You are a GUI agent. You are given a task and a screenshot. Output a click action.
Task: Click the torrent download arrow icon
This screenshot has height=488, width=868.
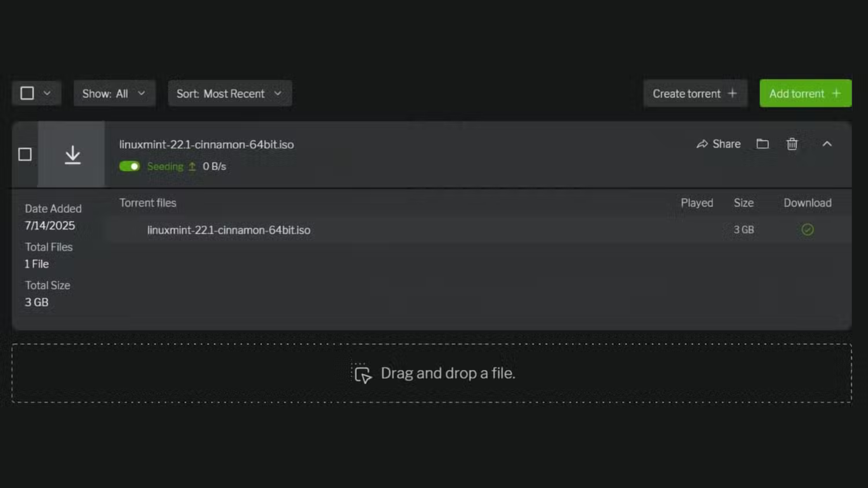point(72,155)
